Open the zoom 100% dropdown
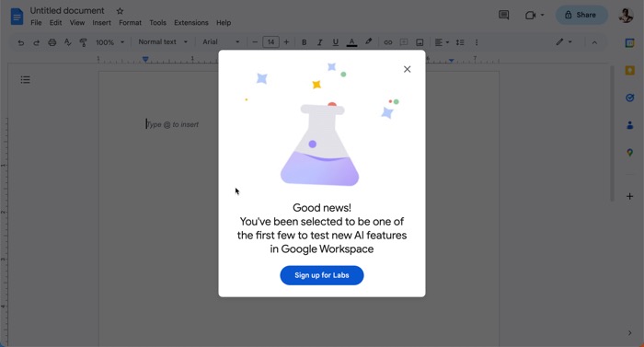Viewport: 644px width, 347px height. [109, 42]
